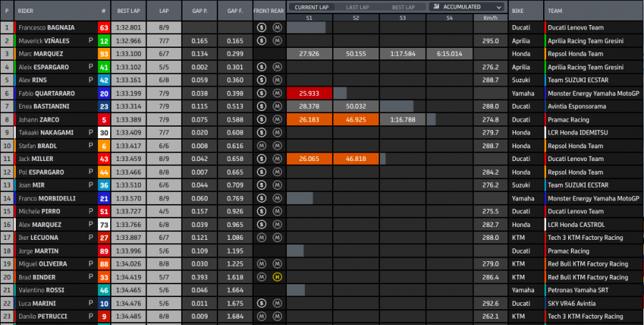Open the Accumulated display mode dropdown
Image resolution: width=644 pixels, height=325 pixels.
(x=466, y=6)
